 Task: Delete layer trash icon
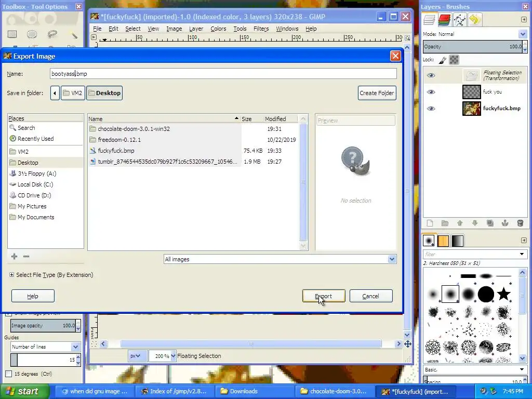(x=520, y=223)
